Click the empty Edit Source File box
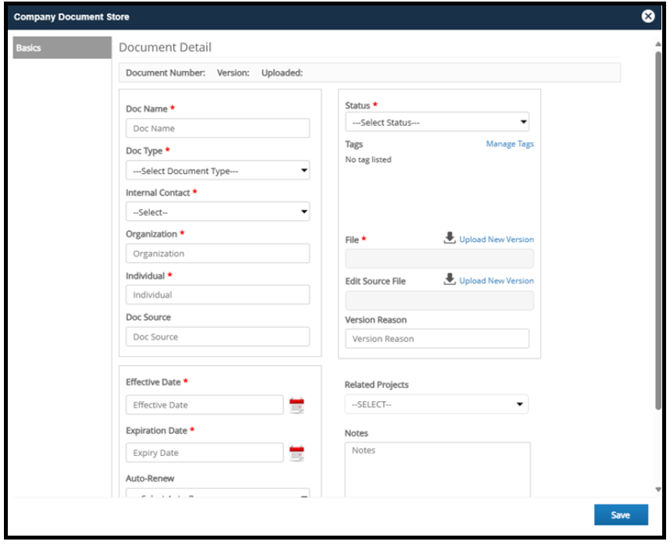This screenshot has height=545, width=670. tap(439, 300)
